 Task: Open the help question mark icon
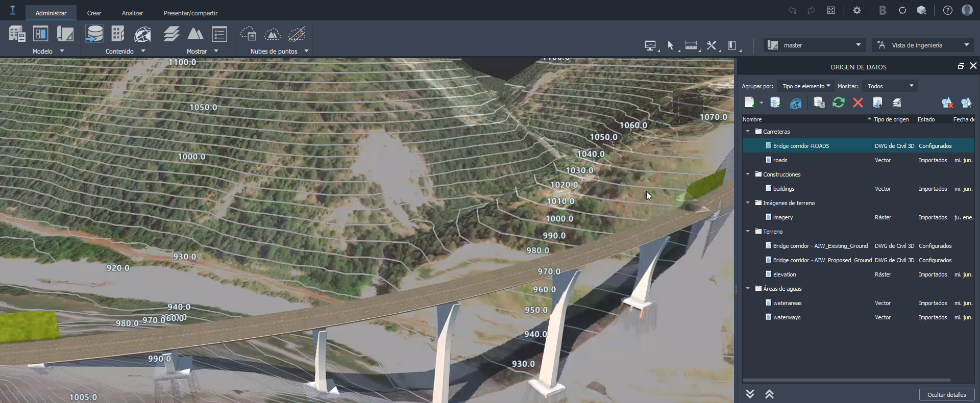948,10
